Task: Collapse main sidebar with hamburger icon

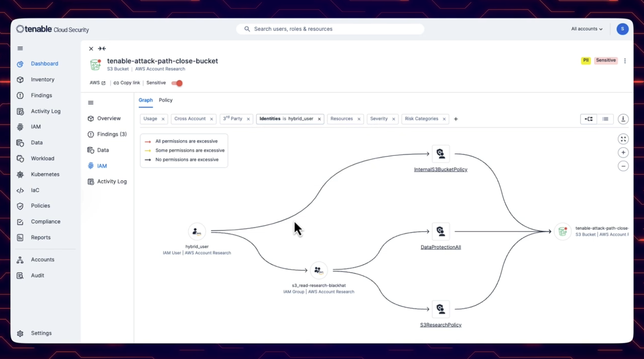Action: pyautogui.click(x=20, y=48)
